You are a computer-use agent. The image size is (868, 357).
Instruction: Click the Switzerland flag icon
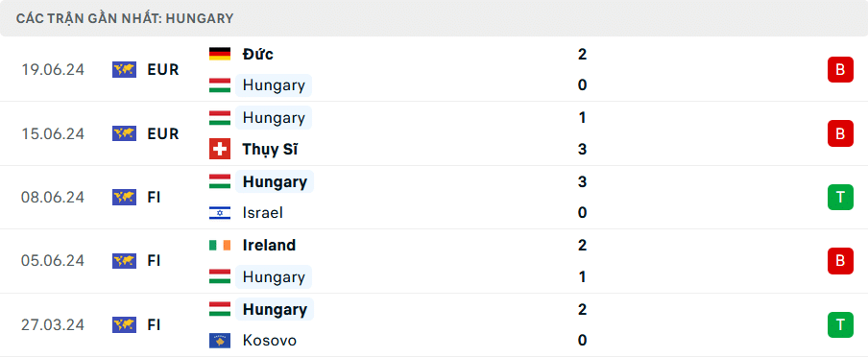coord(220,149)
